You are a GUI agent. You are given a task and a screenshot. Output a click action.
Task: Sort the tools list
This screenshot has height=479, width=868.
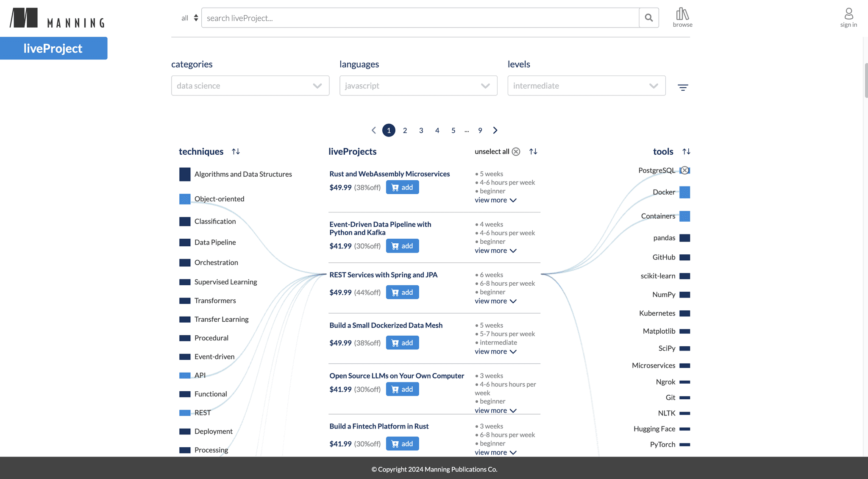(686, 151)
